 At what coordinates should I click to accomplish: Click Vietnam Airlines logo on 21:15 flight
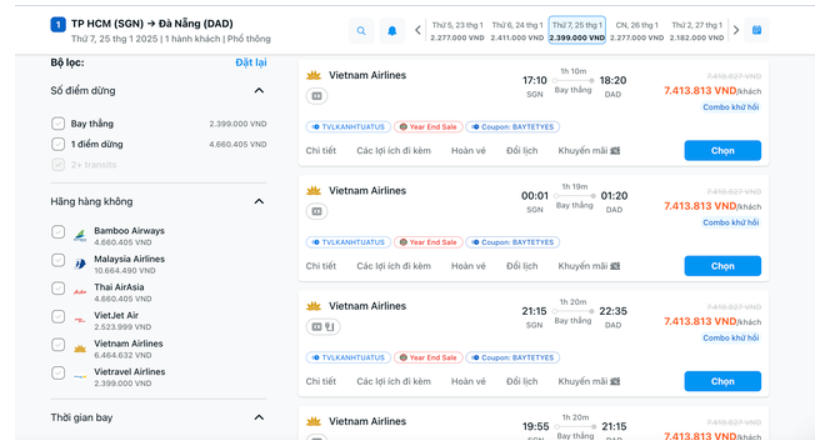tap(314, 306)
